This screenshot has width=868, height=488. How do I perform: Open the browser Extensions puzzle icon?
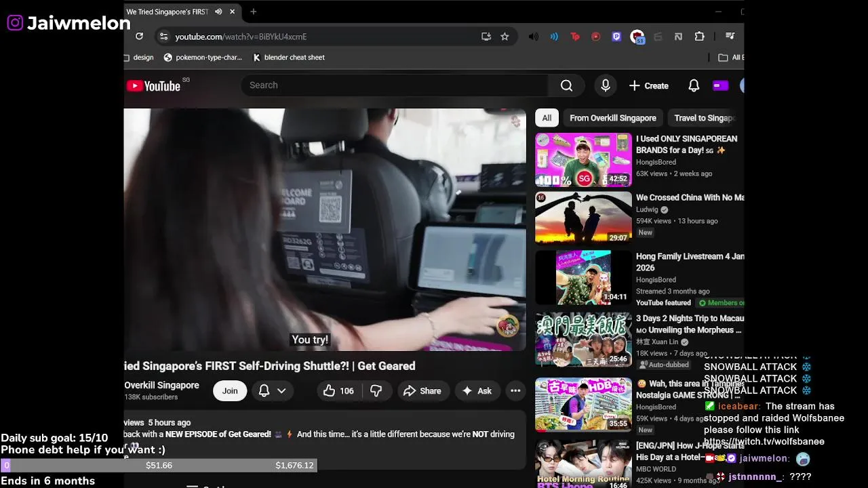click(700, 37)
